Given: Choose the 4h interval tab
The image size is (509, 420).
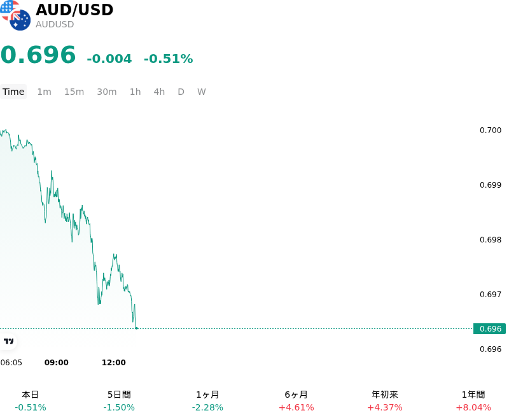Looking at the screenshot, I should coord(159,92).
